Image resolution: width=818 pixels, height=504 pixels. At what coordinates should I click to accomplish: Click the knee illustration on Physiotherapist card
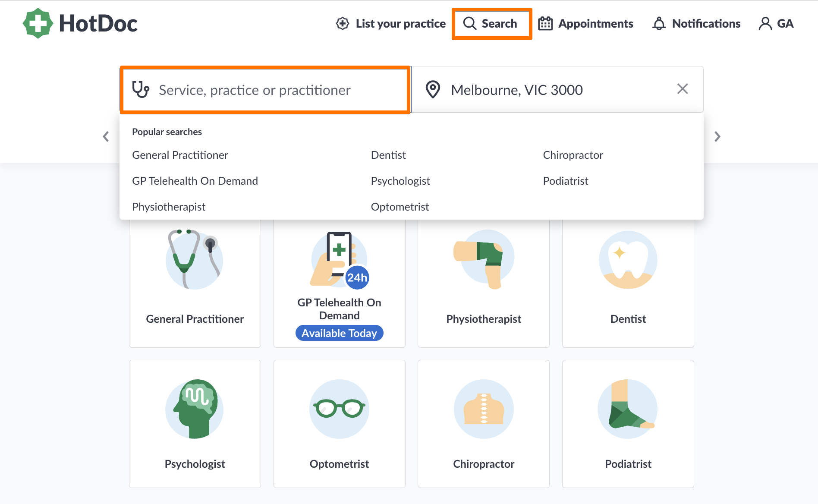[484, 259]
